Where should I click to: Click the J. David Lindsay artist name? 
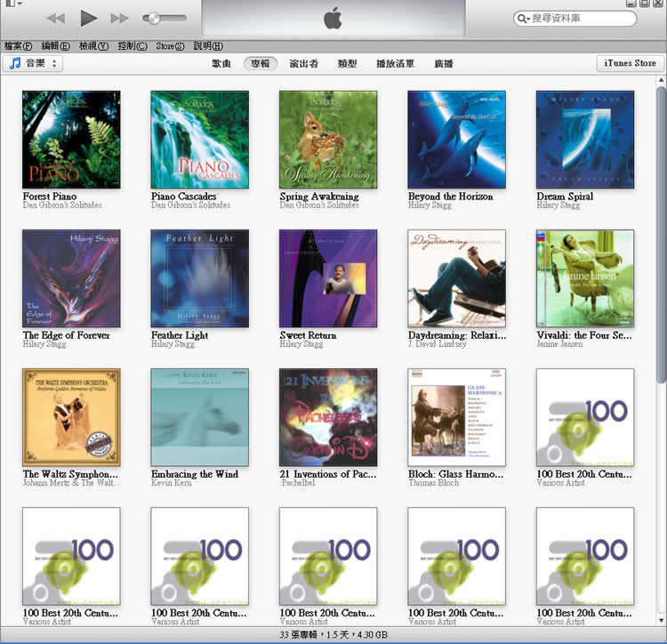tap(438, 343)
